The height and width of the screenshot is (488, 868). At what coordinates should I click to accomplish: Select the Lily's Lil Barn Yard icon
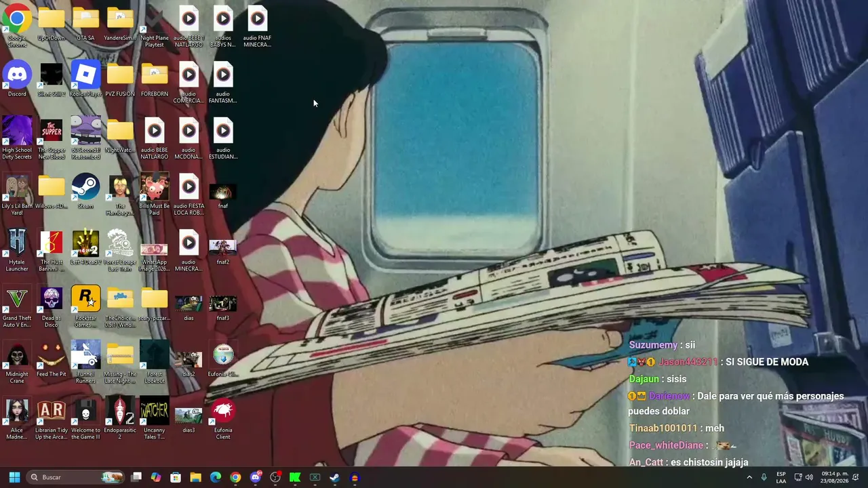point(17,195)
